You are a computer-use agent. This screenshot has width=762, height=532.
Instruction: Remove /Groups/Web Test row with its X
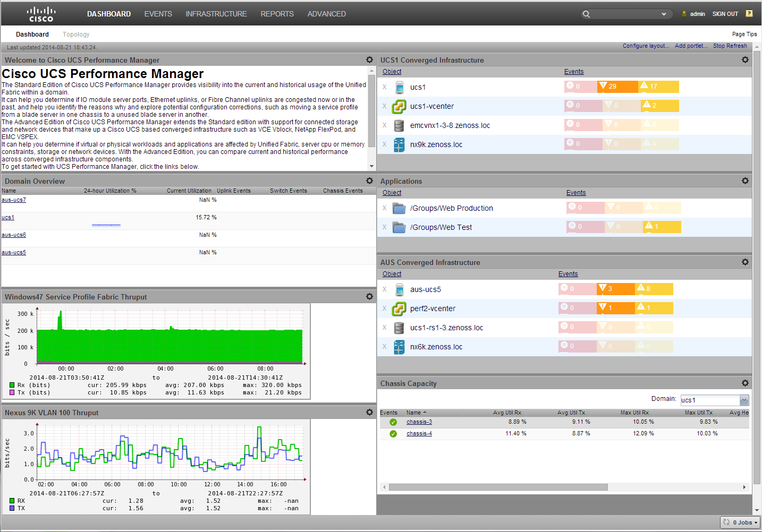pos(385,227)
